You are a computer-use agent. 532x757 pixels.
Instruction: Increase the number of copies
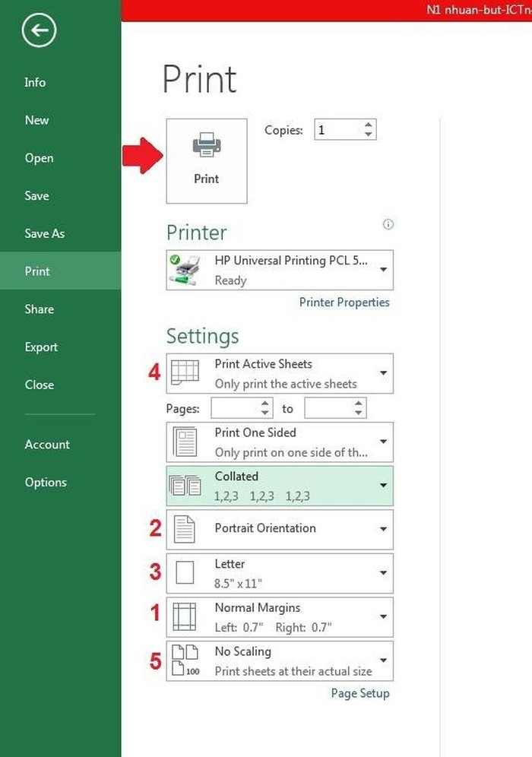point(369,125)
